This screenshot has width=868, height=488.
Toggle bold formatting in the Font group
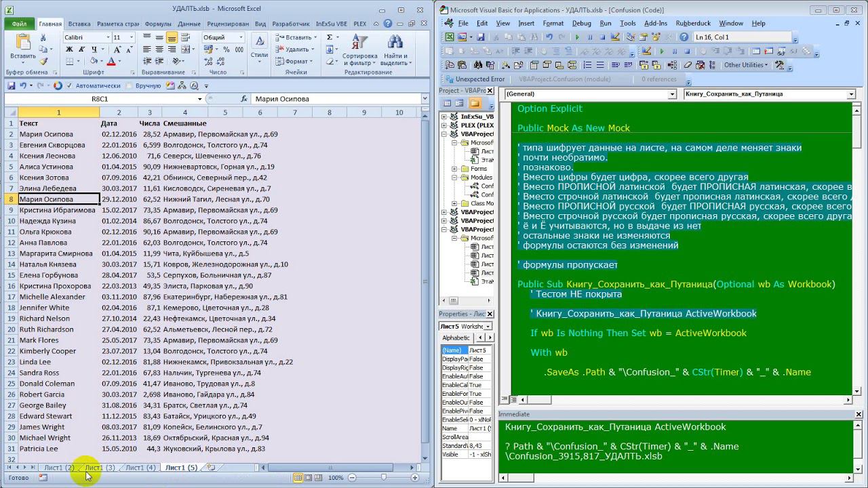tap(69, 49)
